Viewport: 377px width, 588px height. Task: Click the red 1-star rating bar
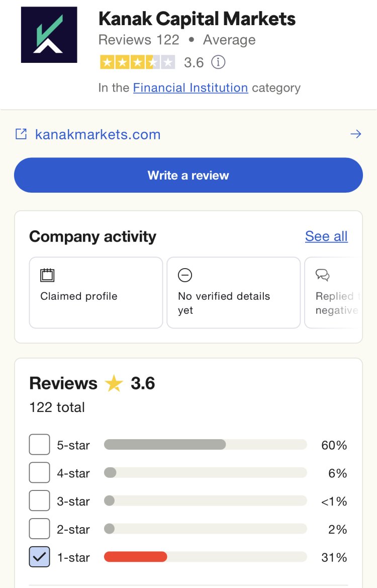pyautogui.click(x=135, y=557)
